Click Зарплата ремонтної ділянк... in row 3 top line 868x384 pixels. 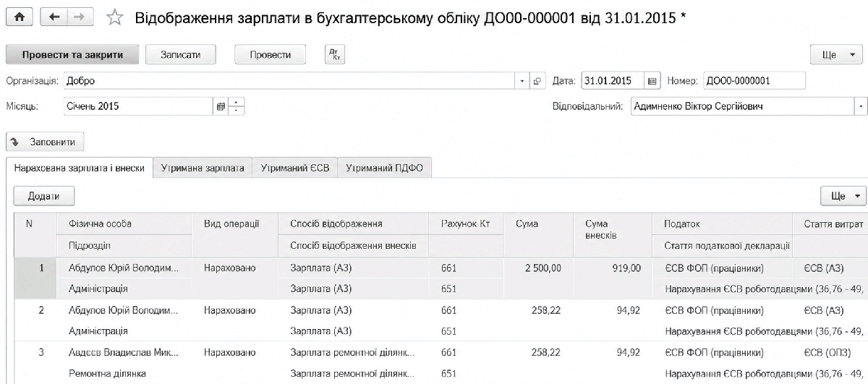[x=354, y=352]
